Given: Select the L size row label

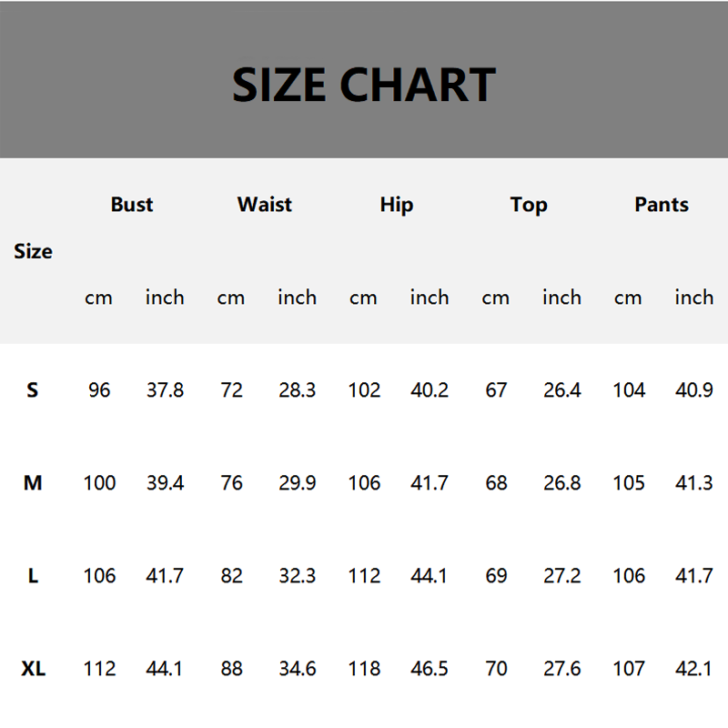Looking at the screenshot, I should pyautogui.click(x=33, y=576).
